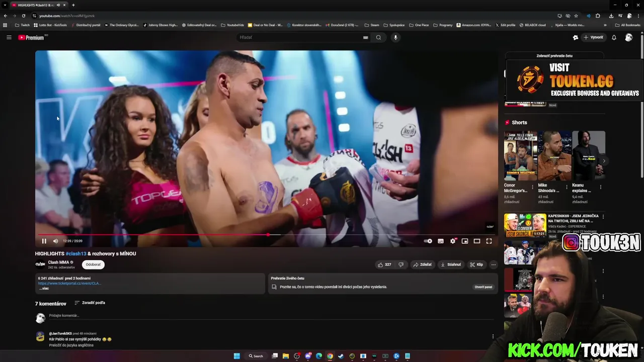Open options for Conor McGregor's short
This screenshot has height=362, width=644.
[533, 187]
